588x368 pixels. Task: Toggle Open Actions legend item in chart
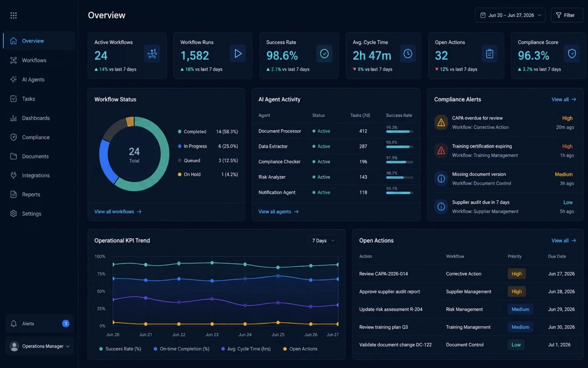point(300,349)
